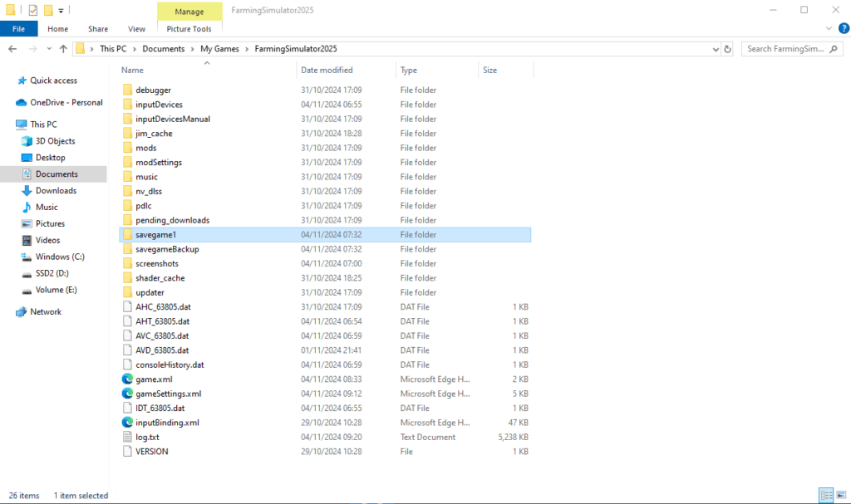This screenshot has height=504, width=851.
Task: Select the game.xml Edge file icon
Action: (x=127, y=379)
